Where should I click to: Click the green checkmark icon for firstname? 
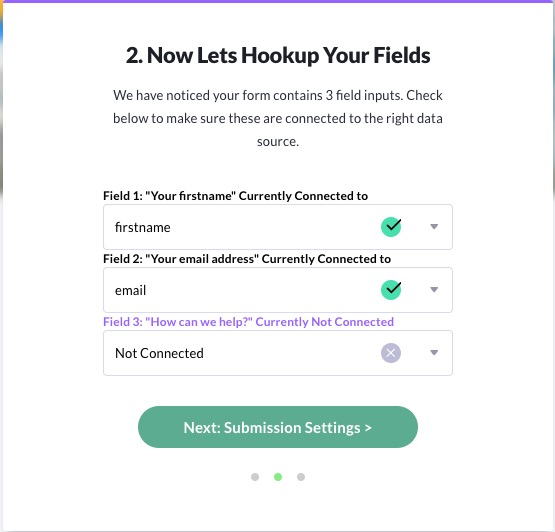point(391,227)
